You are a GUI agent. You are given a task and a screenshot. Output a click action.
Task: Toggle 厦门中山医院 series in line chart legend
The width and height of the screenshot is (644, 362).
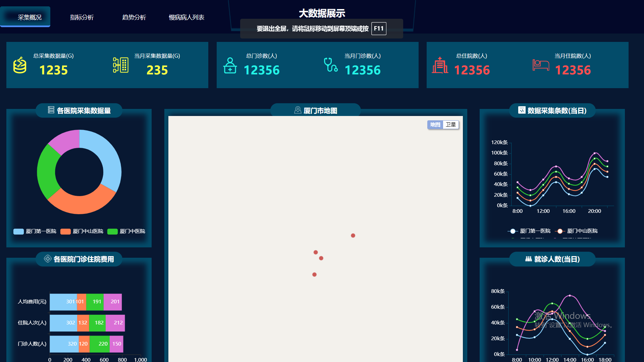click(576, 231)
